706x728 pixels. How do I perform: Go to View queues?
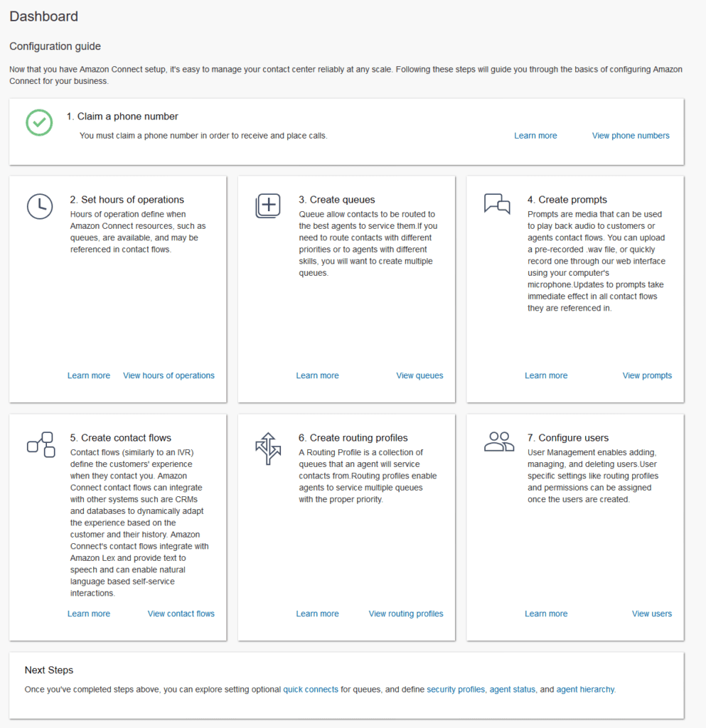[419, 375]
